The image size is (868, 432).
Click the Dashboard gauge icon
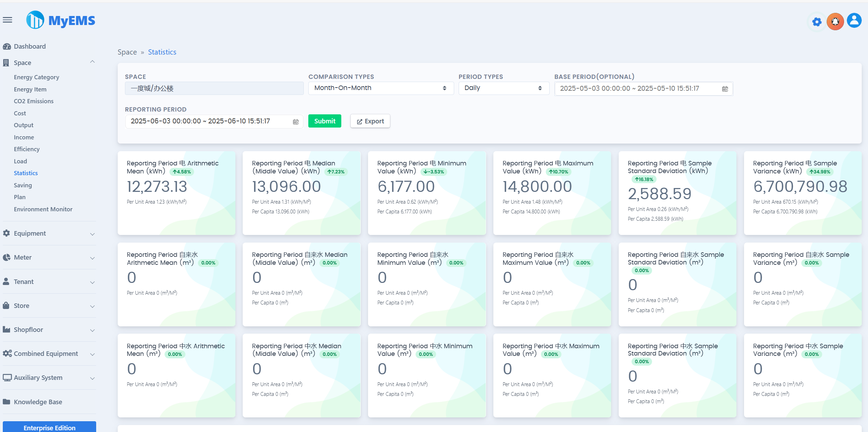pyautogui.click(x=7, y=46)
